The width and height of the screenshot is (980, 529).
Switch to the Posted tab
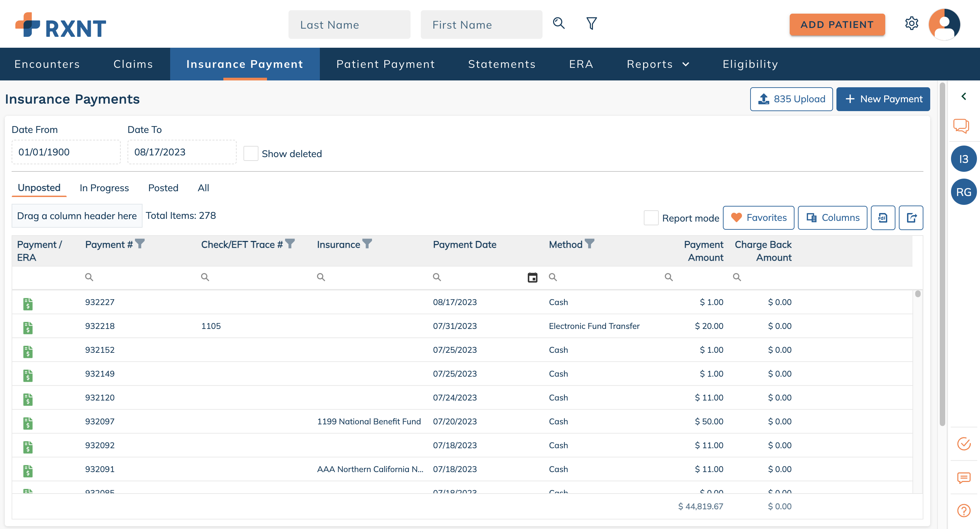163,187
